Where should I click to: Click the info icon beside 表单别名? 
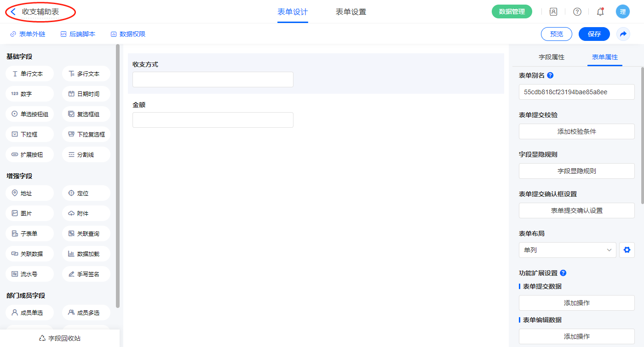click(x=550, y=75)
